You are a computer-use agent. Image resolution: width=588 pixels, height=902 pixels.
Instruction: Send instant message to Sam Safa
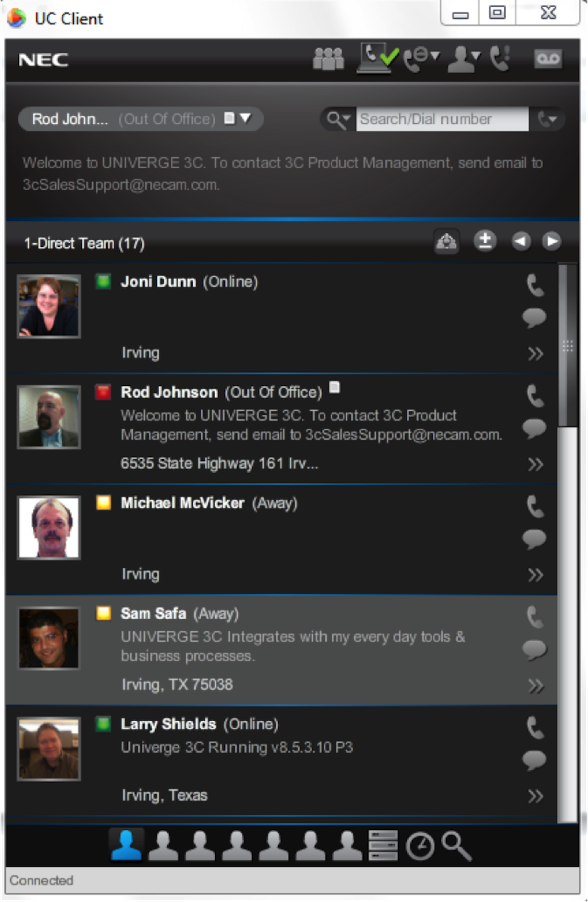[x=534, y=650]
